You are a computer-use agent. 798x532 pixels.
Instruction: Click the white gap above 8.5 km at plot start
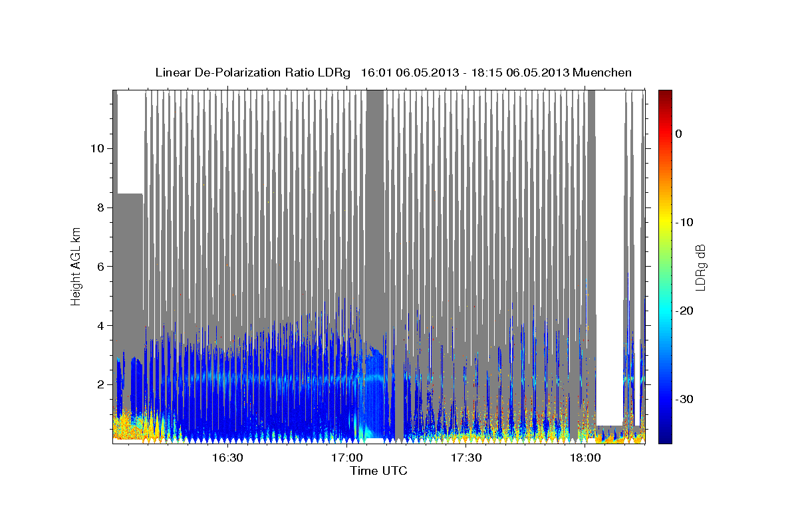click(130, 142)
